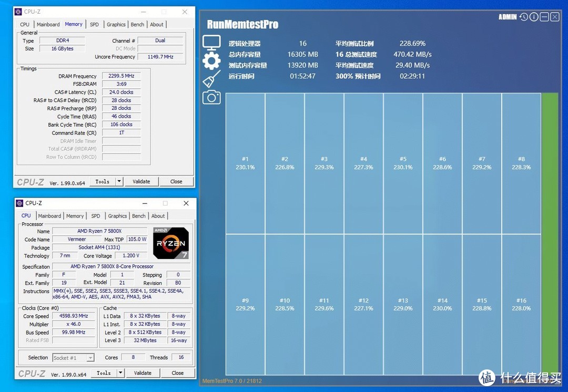568x392 pixels.
Task: Click the broom cleanup icon in RunMemtestPro
Action: tap(211, 79)
